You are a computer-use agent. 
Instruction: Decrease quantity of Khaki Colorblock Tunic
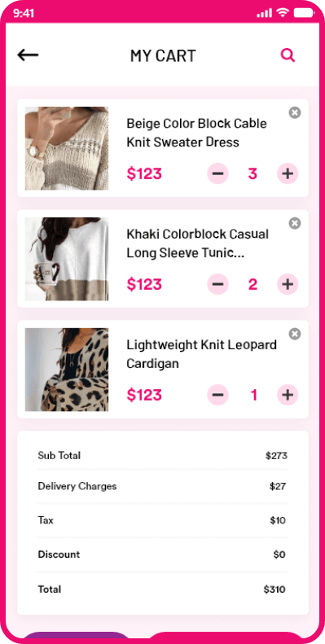click(217, 284)
